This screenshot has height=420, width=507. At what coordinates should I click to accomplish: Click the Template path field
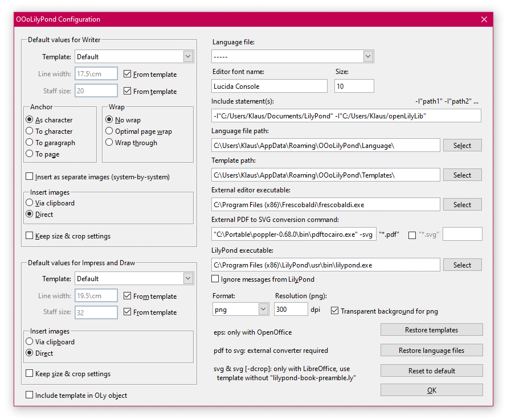(x=326, y=175)
